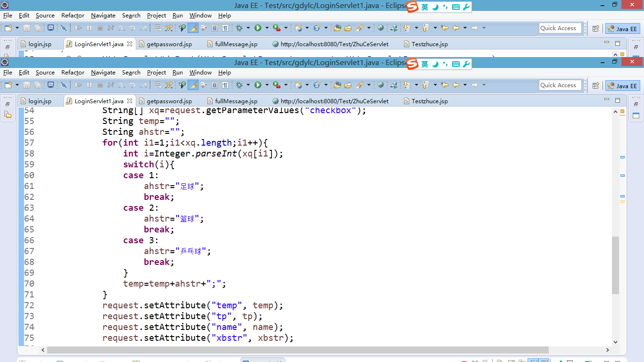Click Drop to Frame icon in front window
The image size is (644, 362).
coord(157,85)
